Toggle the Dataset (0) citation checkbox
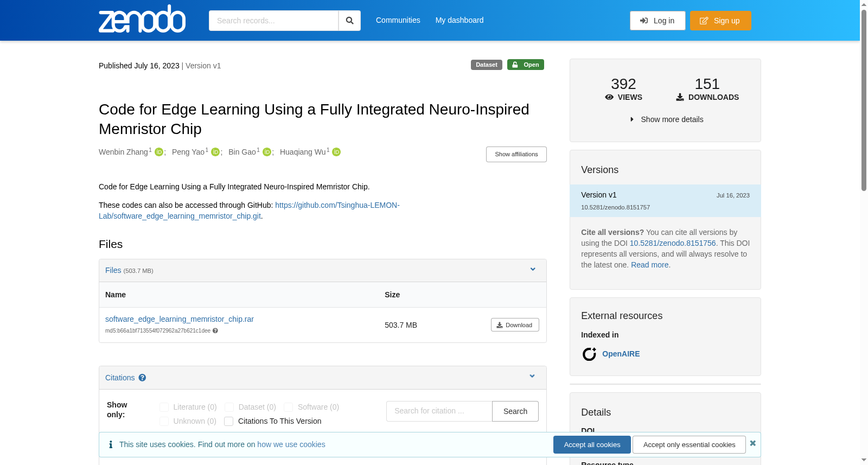This screenshot has height=465, width=868. (x=229, y=407)
